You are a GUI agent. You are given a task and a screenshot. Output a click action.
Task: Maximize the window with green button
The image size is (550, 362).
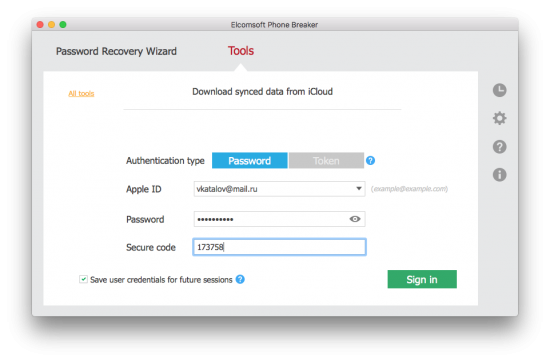click(63, 25)
